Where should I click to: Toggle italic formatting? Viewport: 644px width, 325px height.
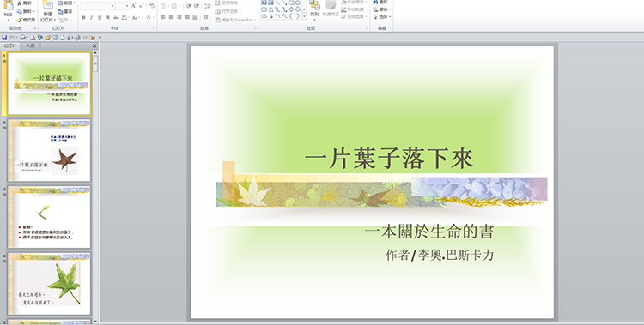tap(92, 18)
